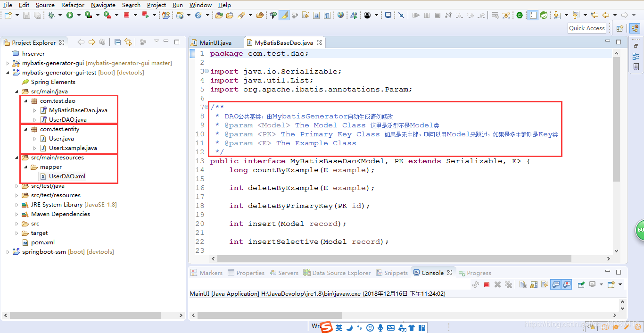The image size is (644, 333).
Task: Launch coverage with the Coverage icon
Action: tap(88, 15)
